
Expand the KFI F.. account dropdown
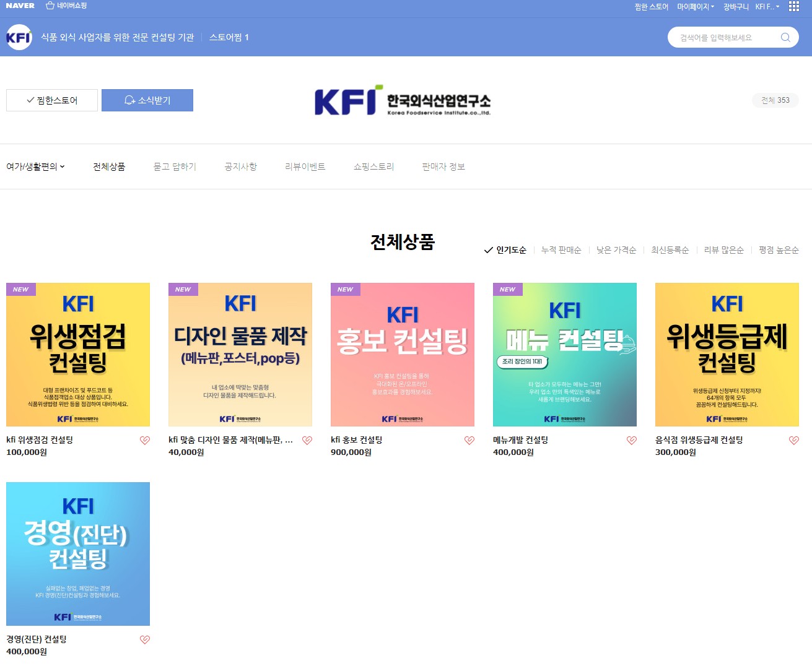pos(767,6)
